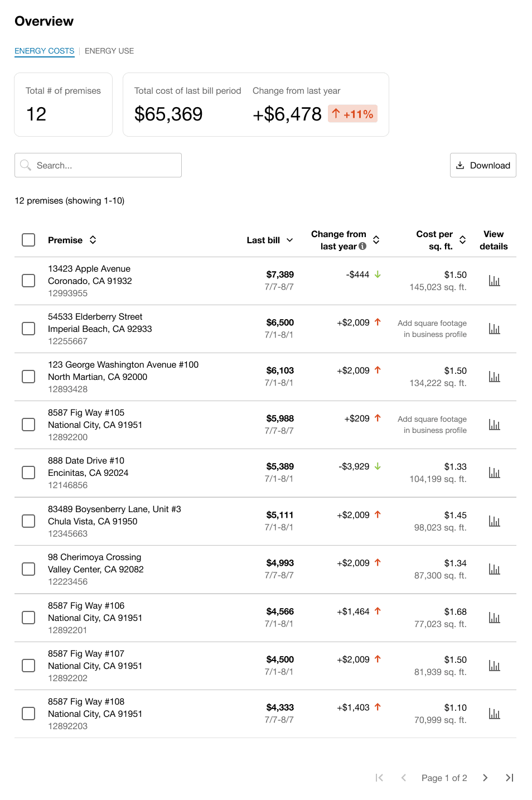The width and height of the screenshot is (532, 800).
Task: Select the Energy Costs tab
Action: pyautogui.click(x=44, y=51)
